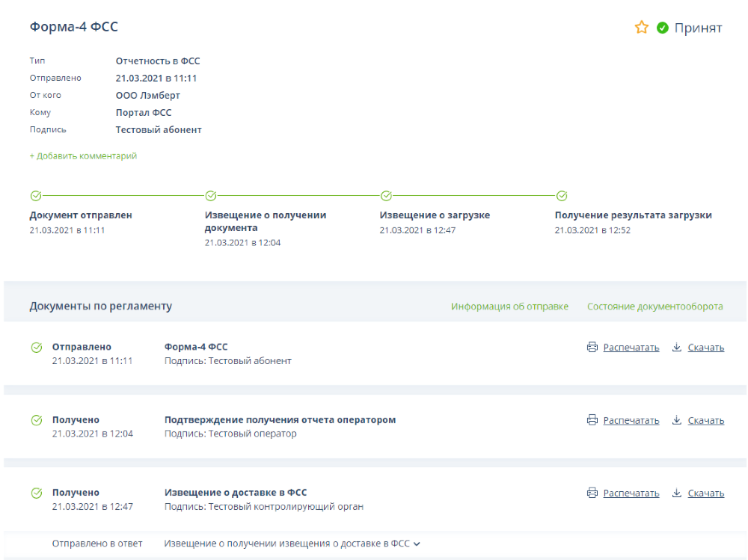
Task: Click the Получение результата загрузки stage title
Action: 633,215
